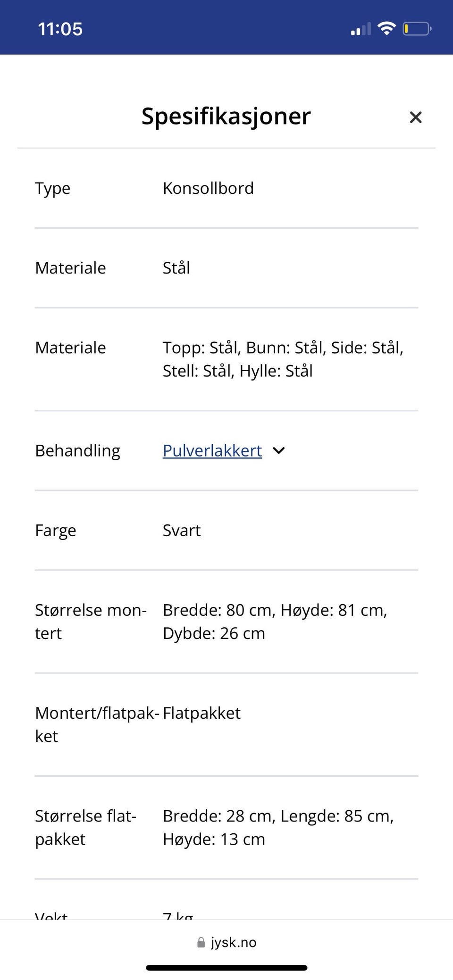Tap the clock showing 11:05
453x980 pixels.
tap(60, 28)
